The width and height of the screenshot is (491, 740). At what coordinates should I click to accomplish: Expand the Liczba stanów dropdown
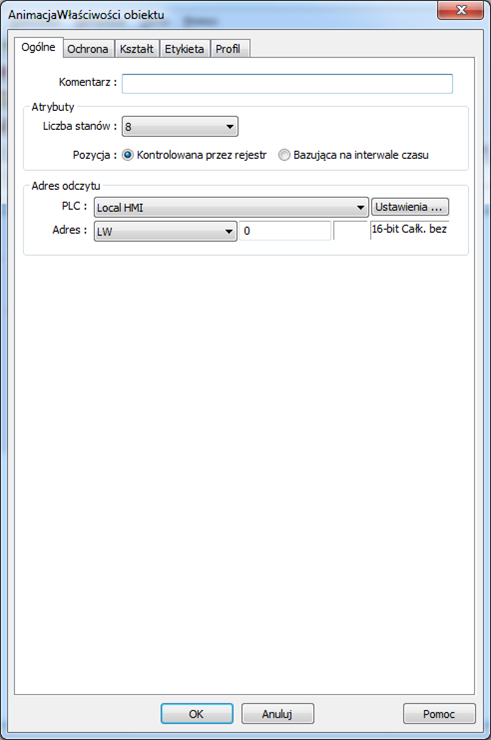pos(180,126)
